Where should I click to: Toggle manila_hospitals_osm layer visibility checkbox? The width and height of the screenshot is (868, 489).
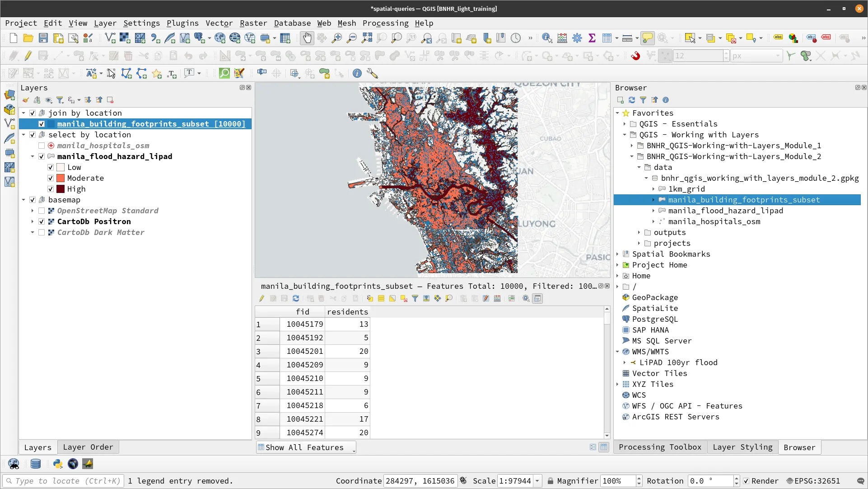(x=42, y=146)
